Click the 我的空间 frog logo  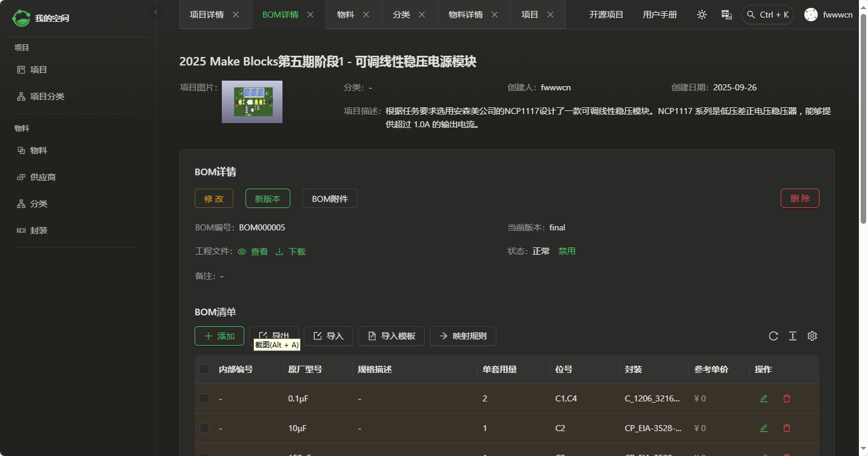(x=22, y=18)
